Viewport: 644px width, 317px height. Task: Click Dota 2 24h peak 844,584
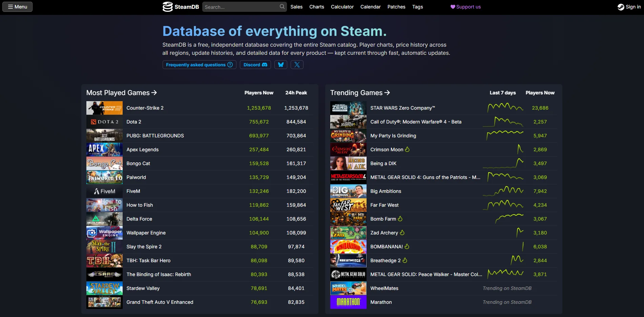[x=296, y=122]
